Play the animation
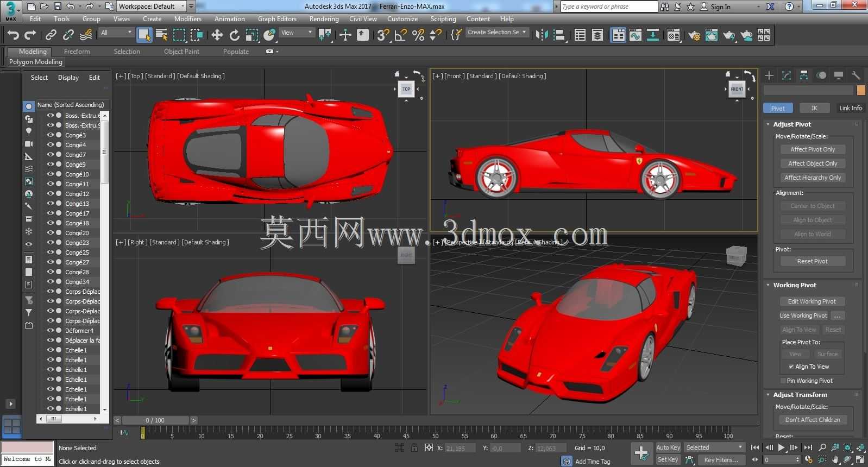The height and width of the screenshot is (467, 868). coord(781,447)
